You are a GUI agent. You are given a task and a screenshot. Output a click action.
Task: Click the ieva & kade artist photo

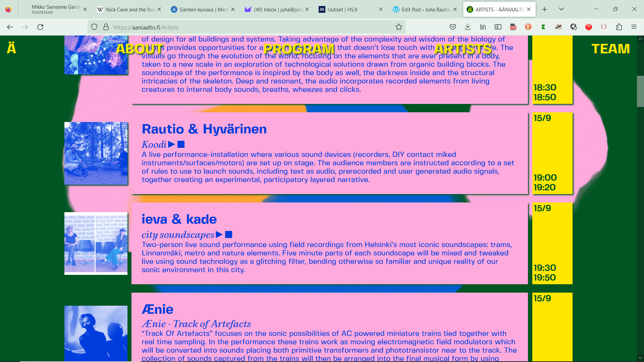tap(96, 243)
